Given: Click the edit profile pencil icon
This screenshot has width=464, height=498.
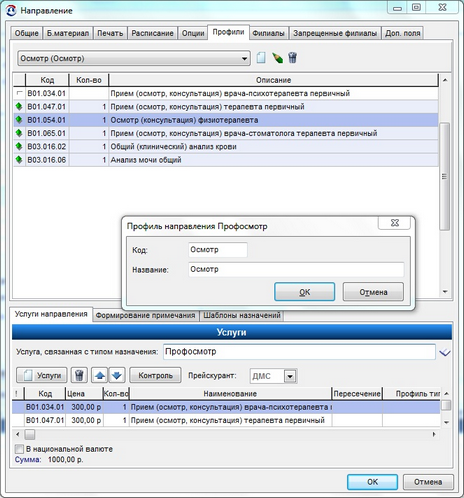Looking at the screenshot, I should click(x=277, y=58).
